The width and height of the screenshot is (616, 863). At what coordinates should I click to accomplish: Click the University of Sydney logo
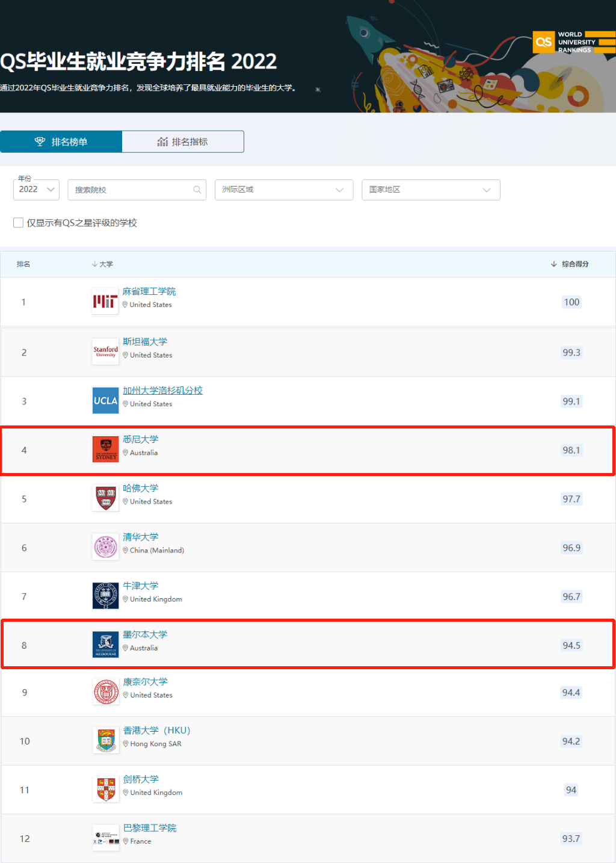click(105, 450)
